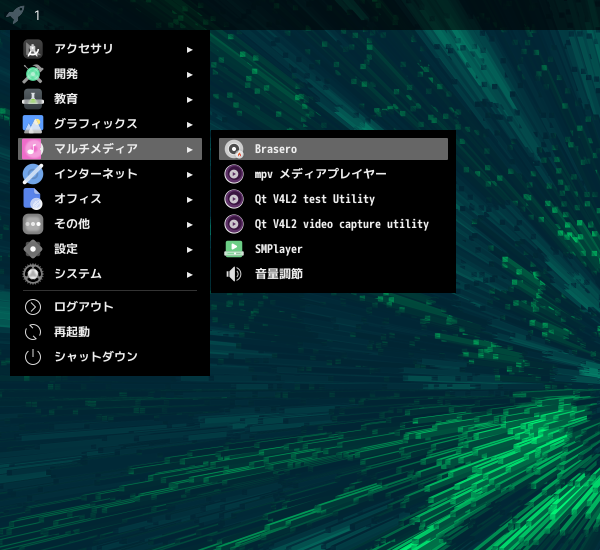Launch mpv メディアプレイヤー

point(333,174)
